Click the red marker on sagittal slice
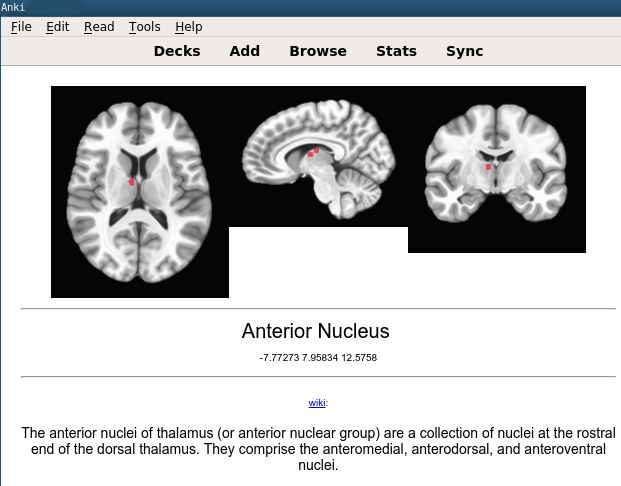The width and height of the screenshot is (621, 486). coord(313,153)
